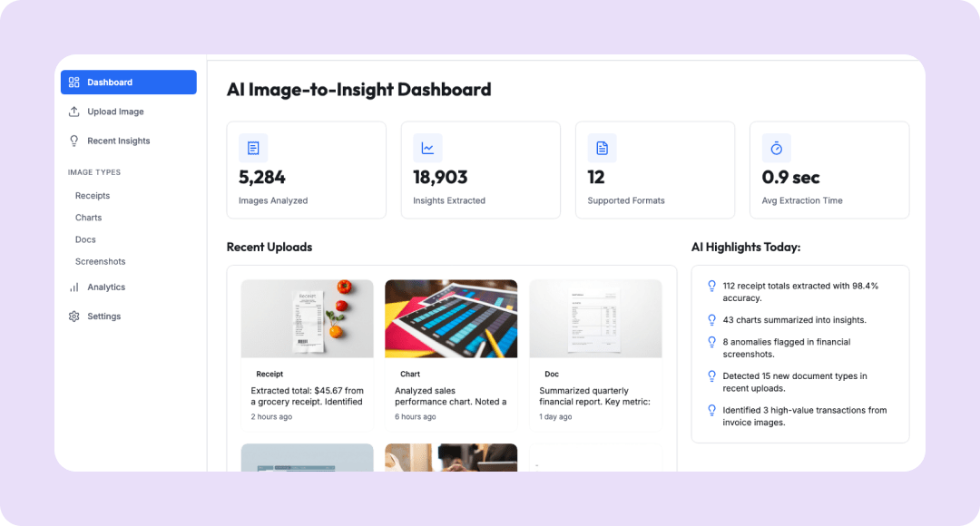Click the Analytics bar chart icon
Viewport: 980px width, 526px height.
click(x=74, y=287)
